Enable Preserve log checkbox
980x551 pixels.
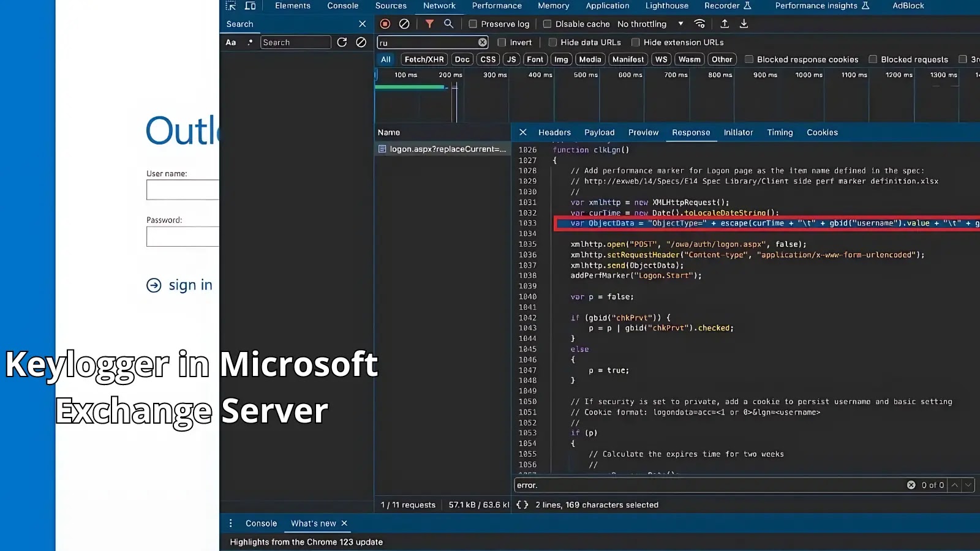click(x=473, y=24)
